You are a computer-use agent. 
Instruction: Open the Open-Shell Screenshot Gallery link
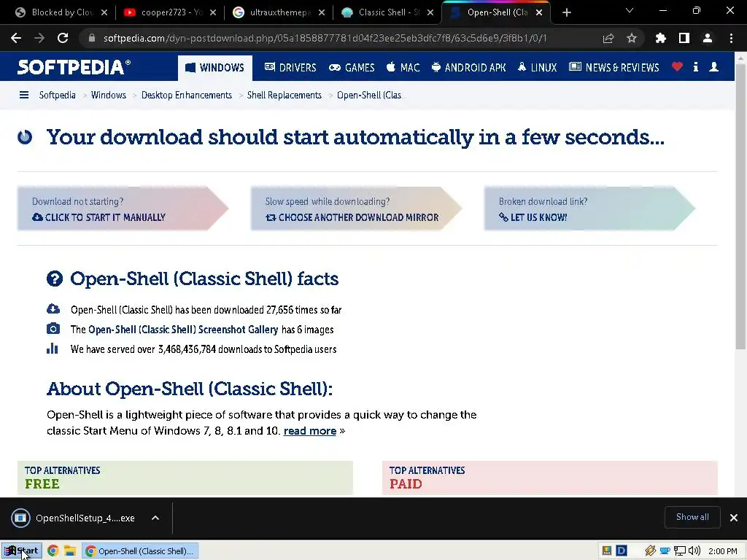(x=183, y=330)
